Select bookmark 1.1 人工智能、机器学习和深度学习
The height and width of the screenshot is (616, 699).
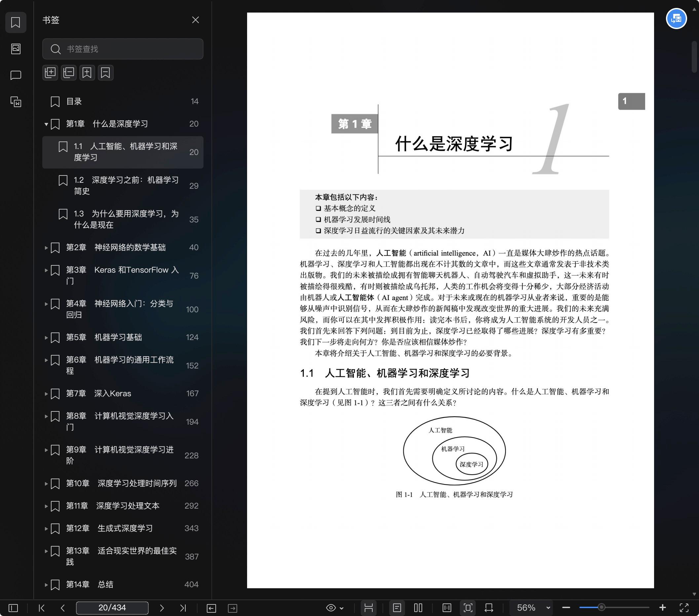pos(123,152)
